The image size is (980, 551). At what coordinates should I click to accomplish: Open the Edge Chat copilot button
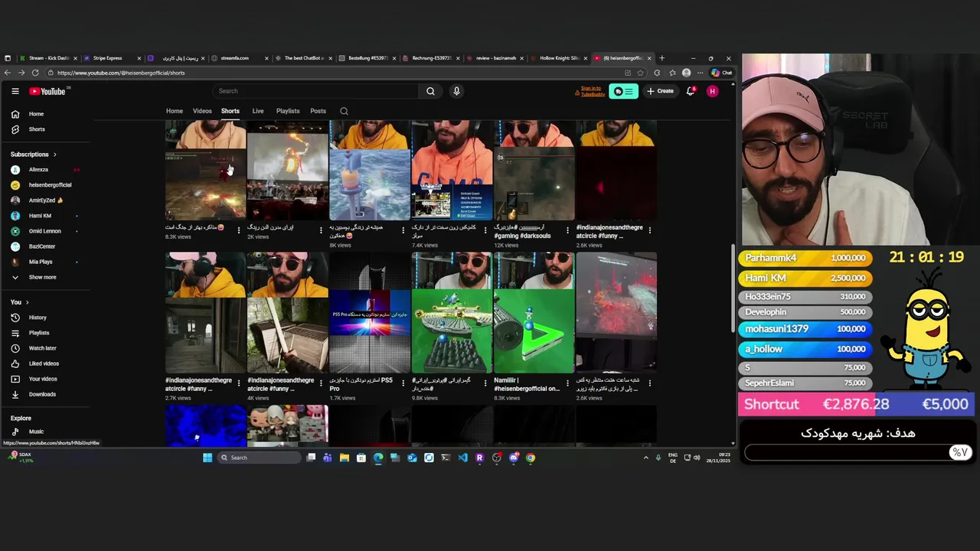721,73
